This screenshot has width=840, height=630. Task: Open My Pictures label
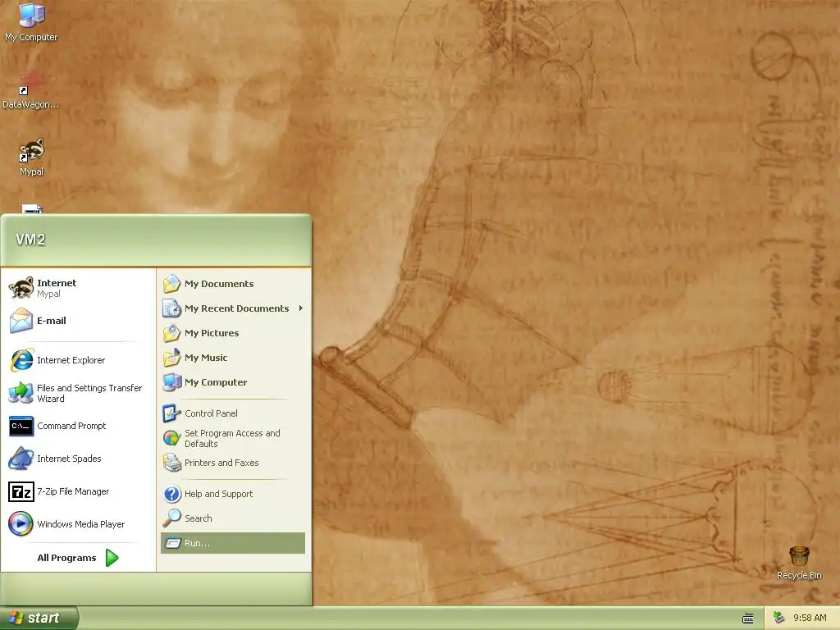pyautogui.click(x=212, y=333)
